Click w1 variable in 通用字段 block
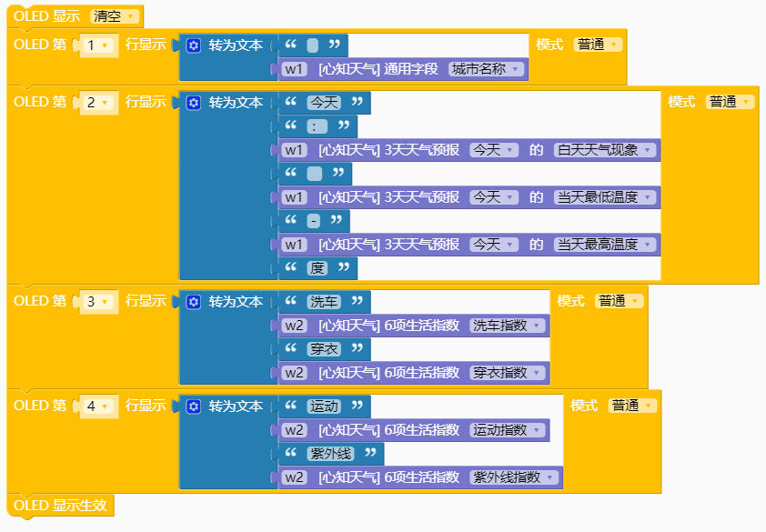This screenshot has width=766, height=532. (x=294, y=69)
